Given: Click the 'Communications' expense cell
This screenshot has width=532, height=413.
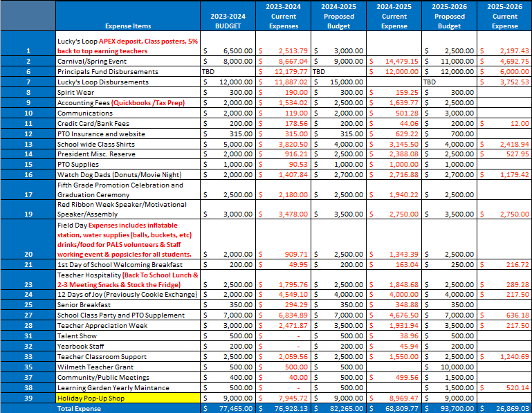Looking at the screenshot, I should click(x=128, y=113).
